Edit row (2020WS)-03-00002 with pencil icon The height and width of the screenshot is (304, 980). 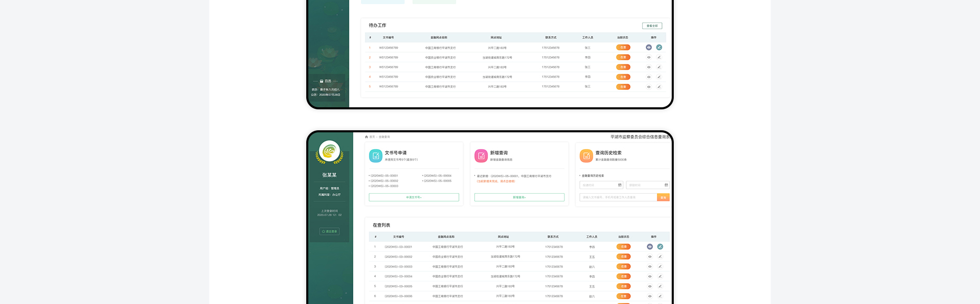pyautogui.click(x=660, y=256)
